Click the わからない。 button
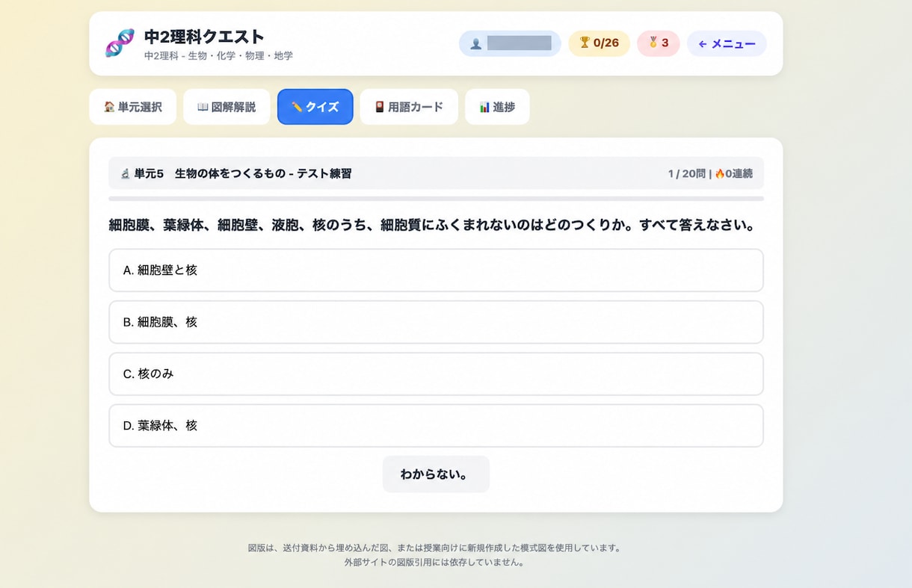The height and width of the screenshot is (588, 912). [436, 474]
